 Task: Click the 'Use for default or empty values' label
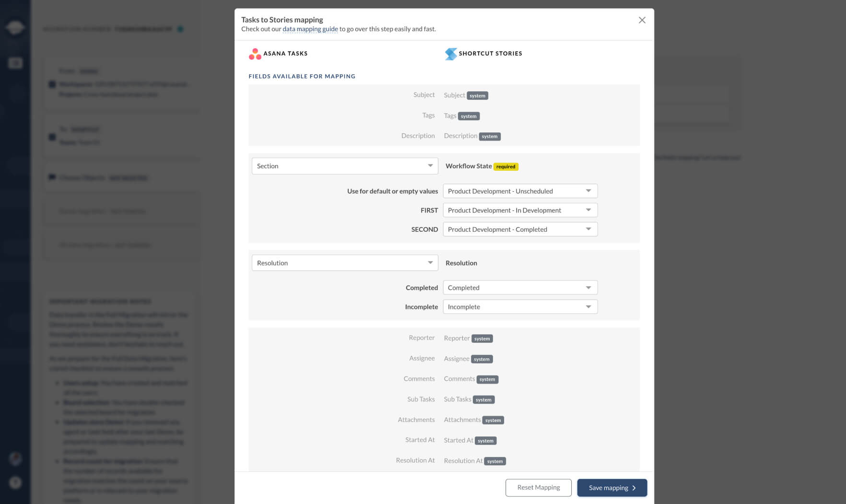[392, 191]
